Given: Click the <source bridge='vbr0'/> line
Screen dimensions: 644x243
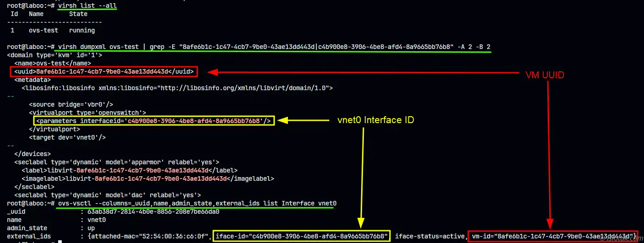Looking at the screenshot, I should (71, 104).
